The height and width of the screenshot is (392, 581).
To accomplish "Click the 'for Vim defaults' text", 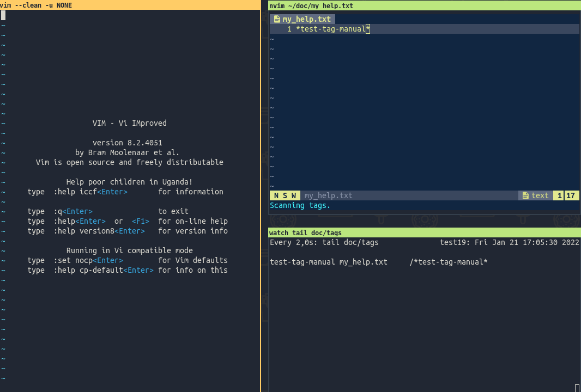I will coord(193,261).
